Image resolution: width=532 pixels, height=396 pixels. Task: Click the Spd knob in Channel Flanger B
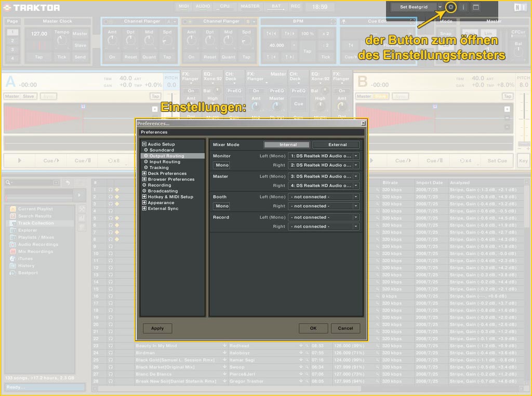click(246, 41)
